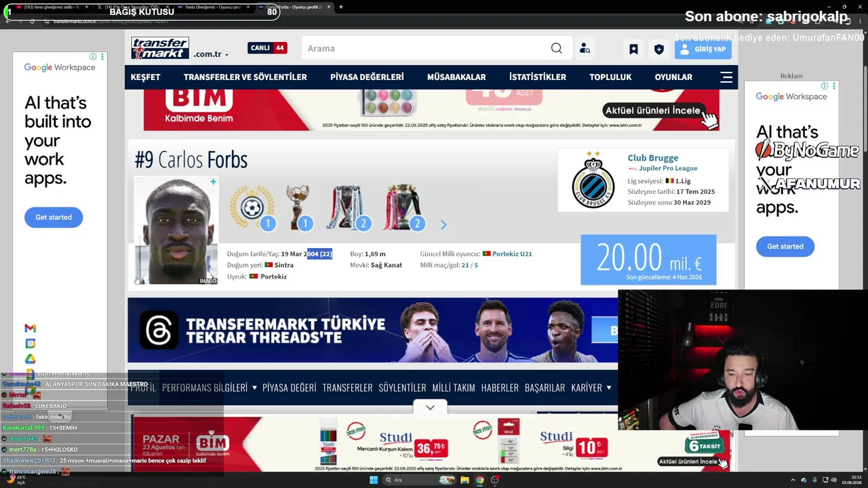Open a new browser tab
Viewport: 868px width, 488px height.
tap(340, 7)
